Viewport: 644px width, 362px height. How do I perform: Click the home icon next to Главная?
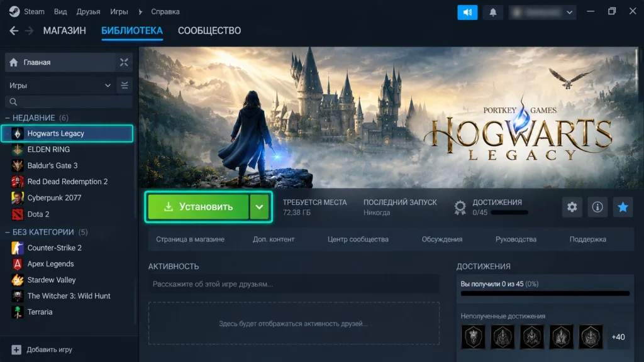(x=14, y=62)
